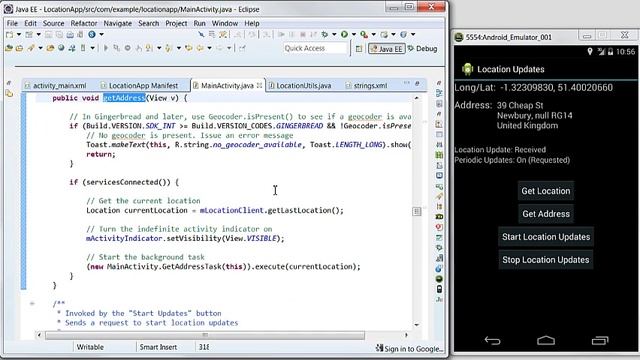
Task: Tap Get Location button in emulator
Action: (546, 191)
